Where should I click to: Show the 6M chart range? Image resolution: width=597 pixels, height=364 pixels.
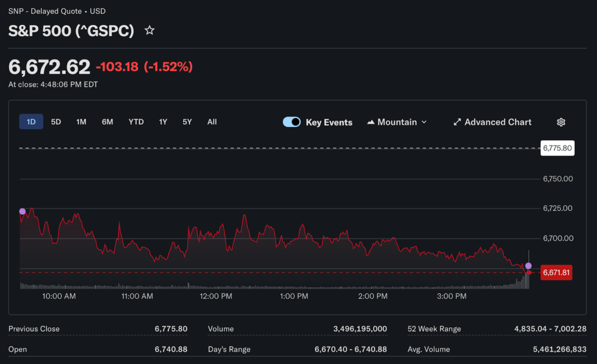tap(107, 122)
